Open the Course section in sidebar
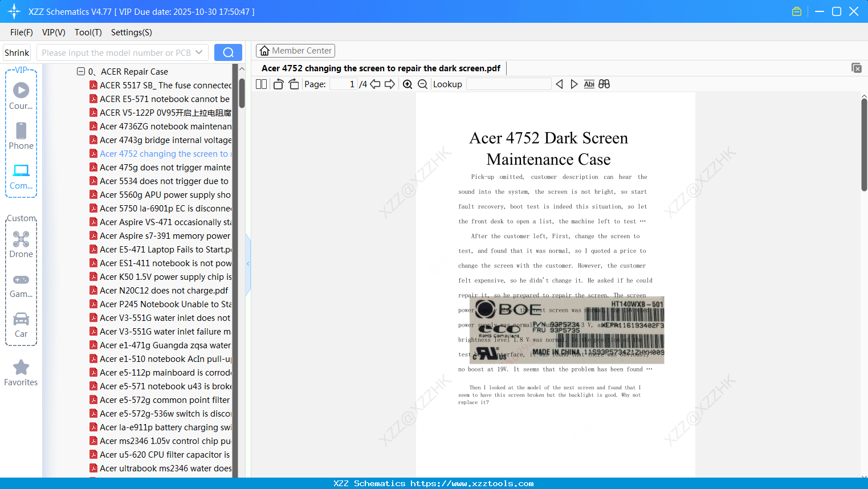 (x=21, y=96)
